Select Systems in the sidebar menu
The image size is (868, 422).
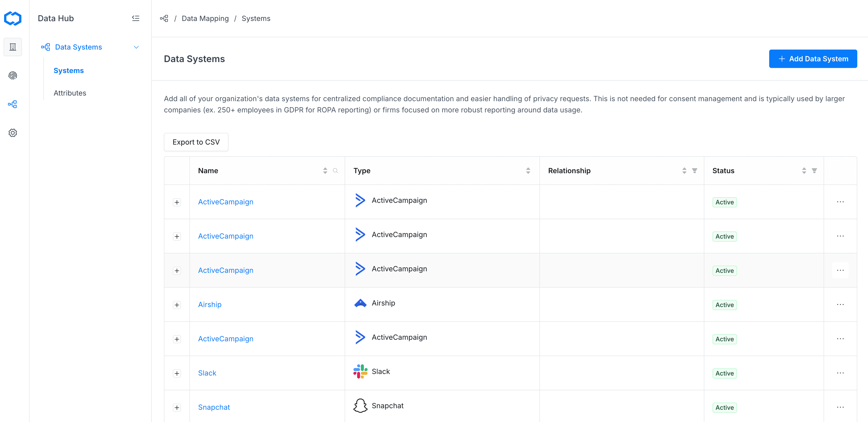point(68,71)
